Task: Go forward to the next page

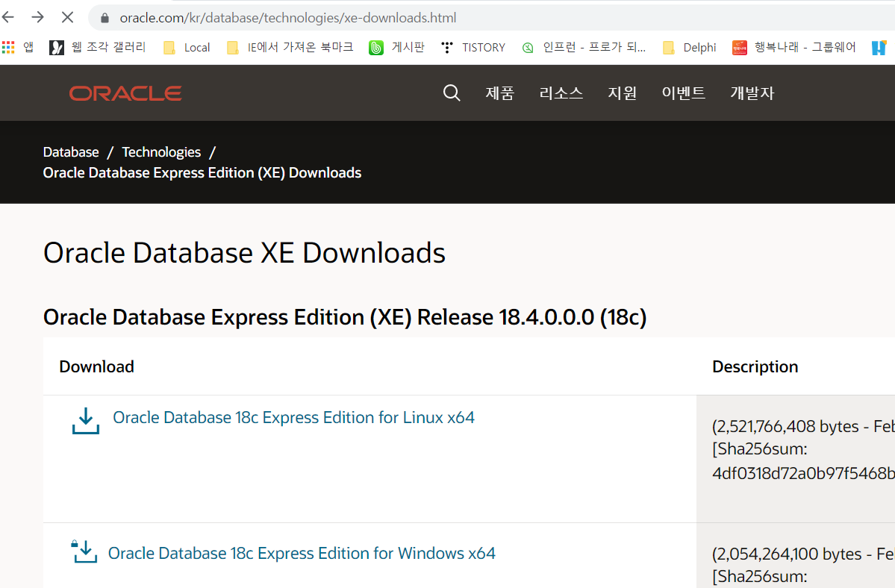Action: point(37,18)
